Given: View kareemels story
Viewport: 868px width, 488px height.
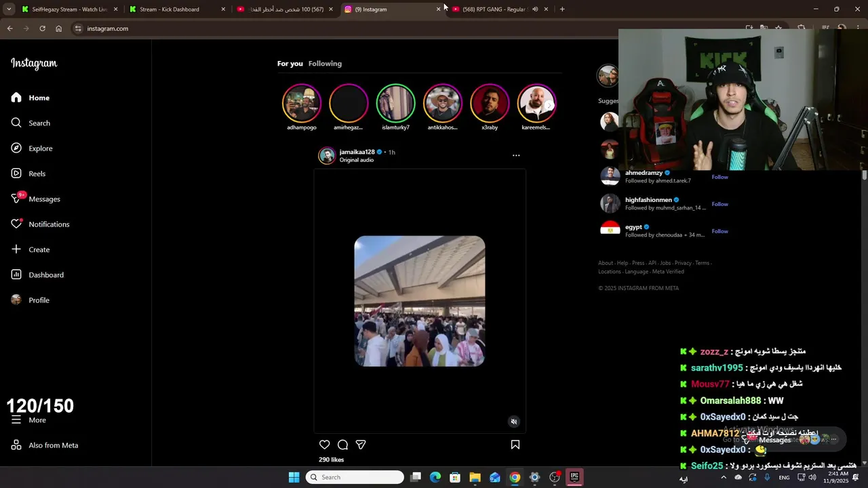Looking at the screenshot, I should coord(536,103).
